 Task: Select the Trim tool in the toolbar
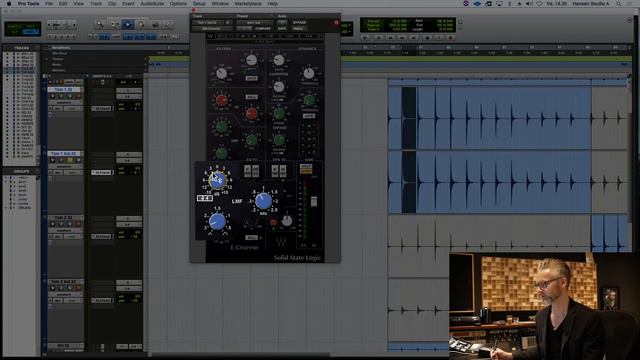tap(114, 24)
